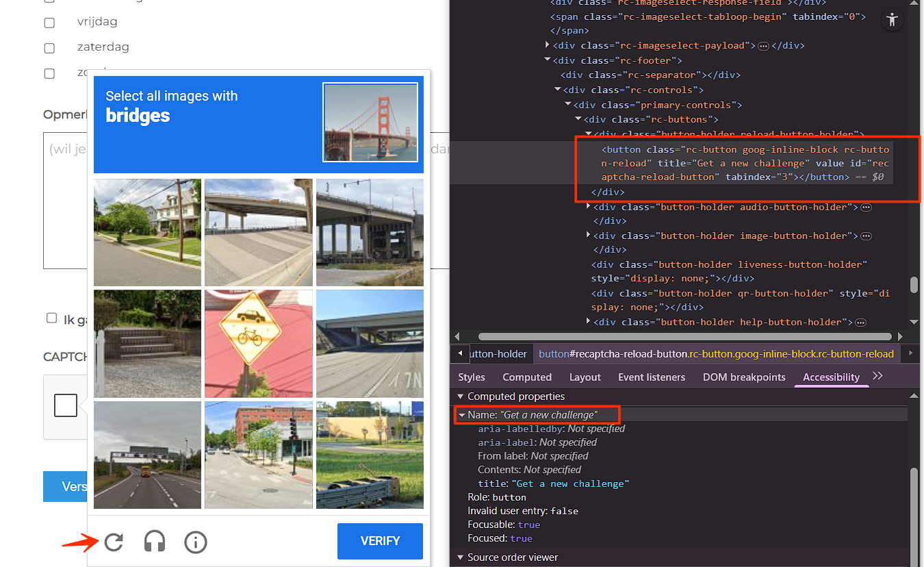The width and height of the screenshot is (924, 567).
Task: Expand the image-button-holder div node
Action: pos(588,236)
